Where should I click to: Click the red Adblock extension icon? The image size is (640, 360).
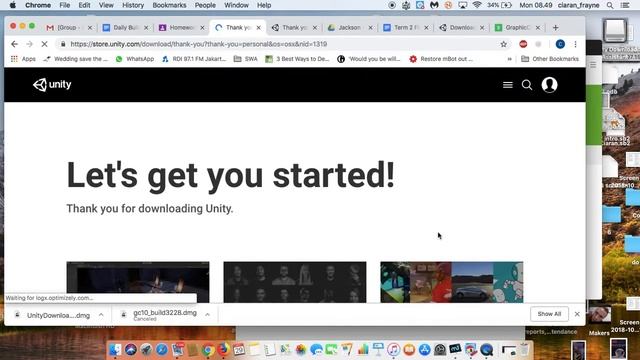523,44
